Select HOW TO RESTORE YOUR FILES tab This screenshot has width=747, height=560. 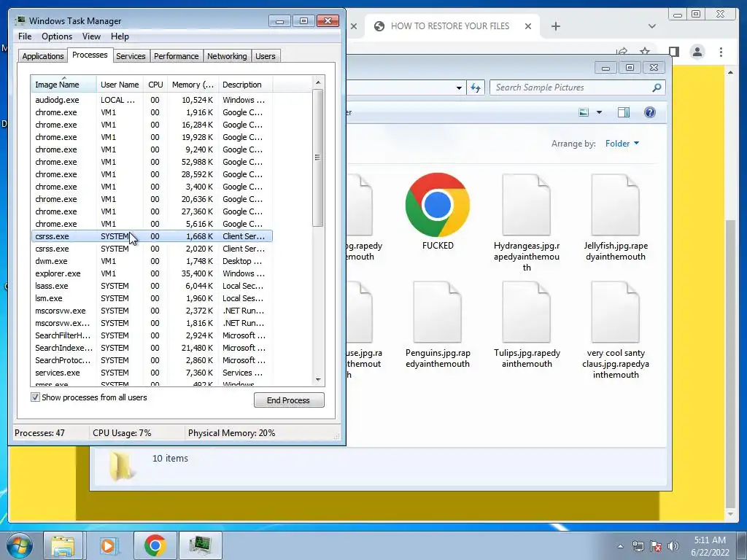click(x=450, y=26)
